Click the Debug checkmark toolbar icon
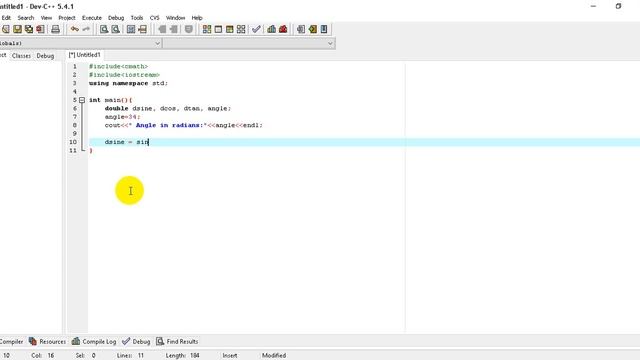The width and height of the screenshot is (640, 360). click(256, 29)
